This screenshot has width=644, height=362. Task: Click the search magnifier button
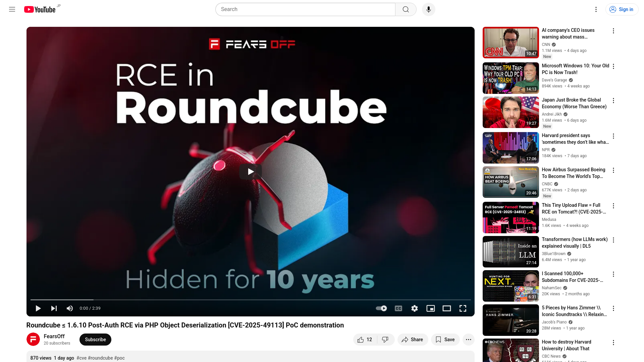[406, 9]
